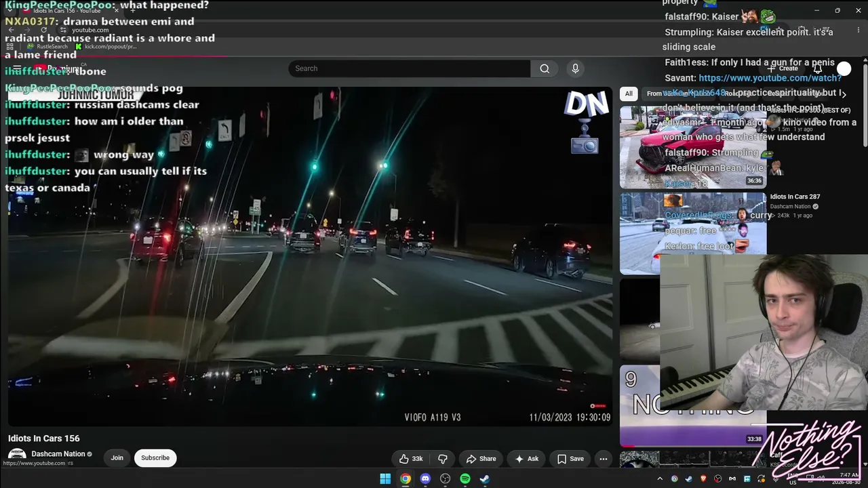Viewport: 868px width, 488px height.
Task: Open the taskbar clock showing 7:47 AM
Action: click(849, 479)
